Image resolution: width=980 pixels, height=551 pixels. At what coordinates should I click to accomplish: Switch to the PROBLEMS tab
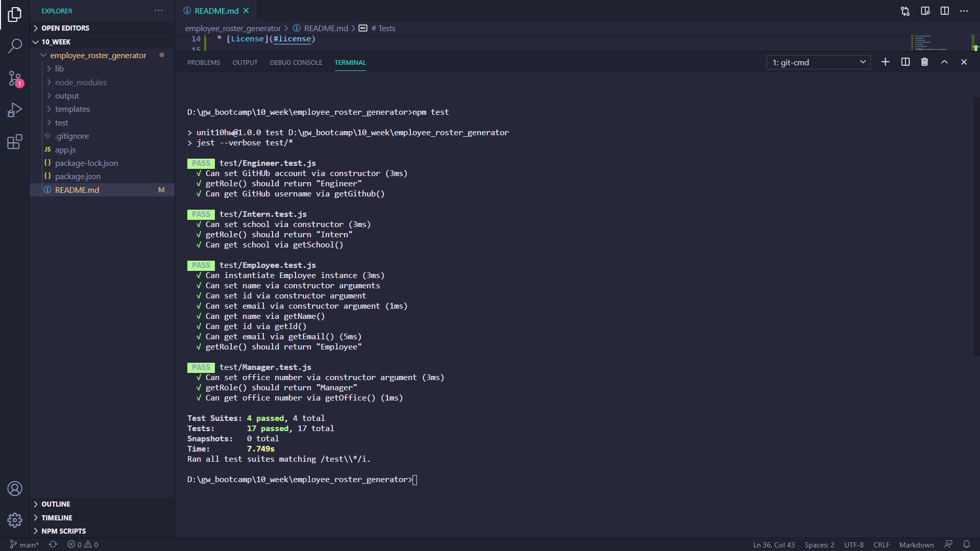(x=204, y=62)
